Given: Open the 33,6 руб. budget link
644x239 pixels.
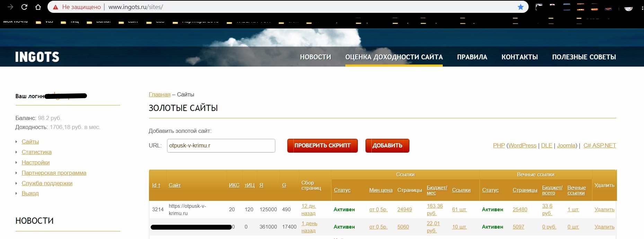Looking at the screenshot, I should [547, 210].
